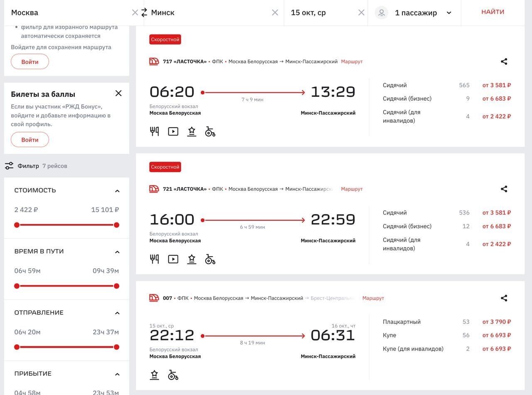532x395 pixels.
Task: Open Маршрут link for train 721
Action: pyautogui.click(x=352, y=189)
